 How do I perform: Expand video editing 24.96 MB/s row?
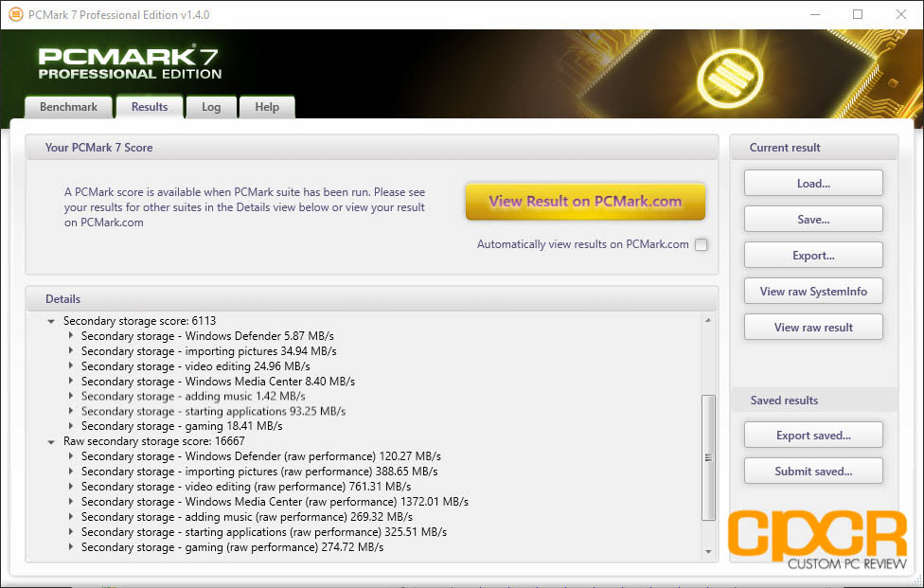(71, 365)
